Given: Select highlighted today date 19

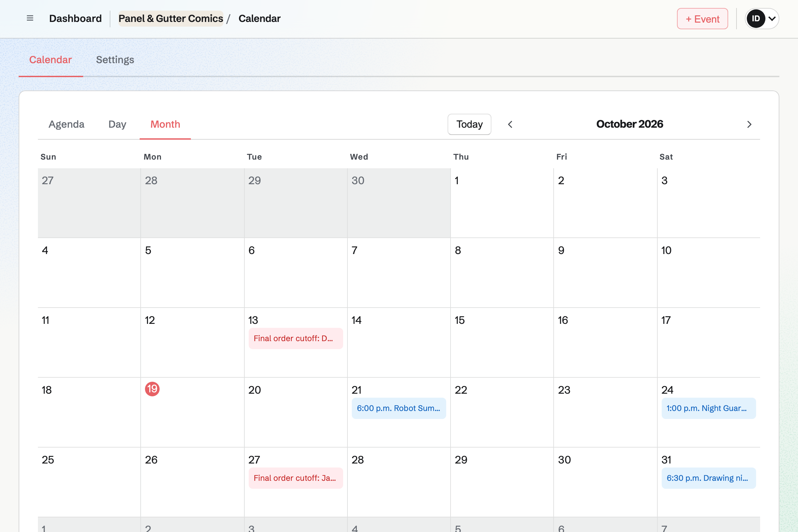Looking at the screenshot, I should pyautogui.click(x=152, y=389).
